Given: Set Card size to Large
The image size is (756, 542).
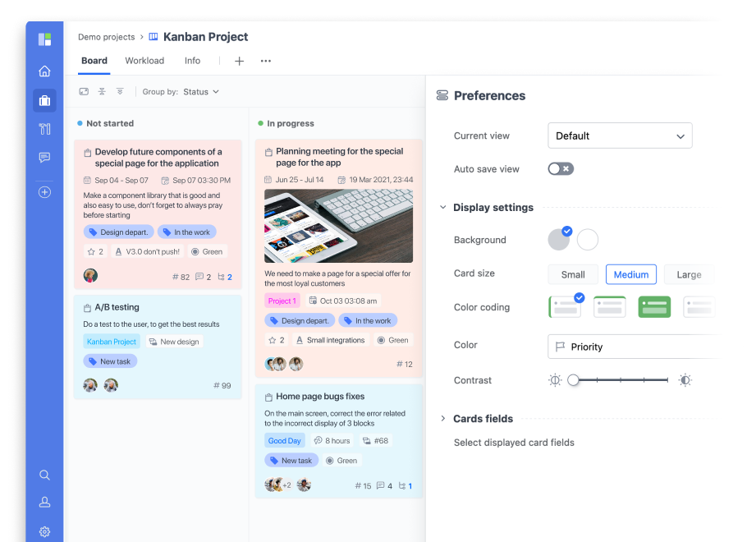Looking at the screenshot, I should 688,274.
